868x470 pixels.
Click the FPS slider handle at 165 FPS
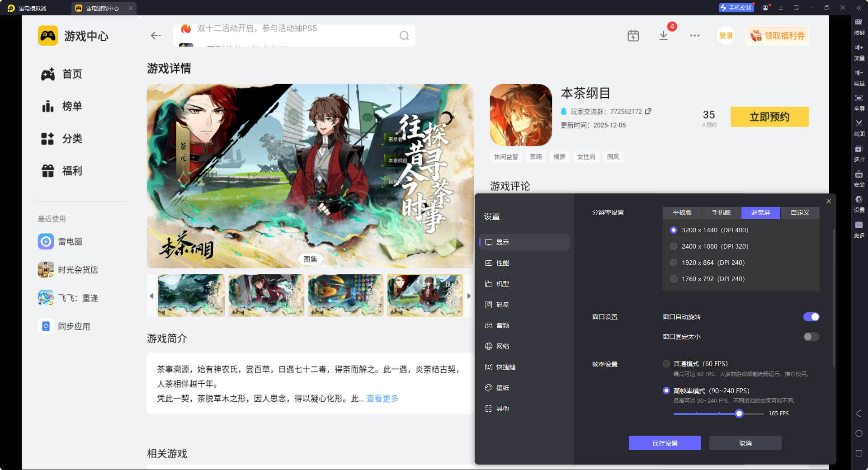pos(739,414)
